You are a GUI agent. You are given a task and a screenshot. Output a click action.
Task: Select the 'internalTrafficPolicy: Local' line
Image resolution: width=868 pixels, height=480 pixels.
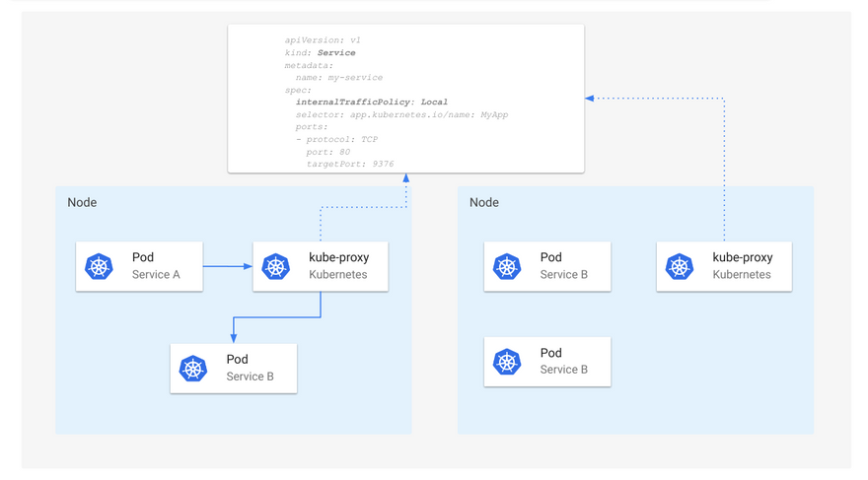pyautogui.click(x=372, y=102)
